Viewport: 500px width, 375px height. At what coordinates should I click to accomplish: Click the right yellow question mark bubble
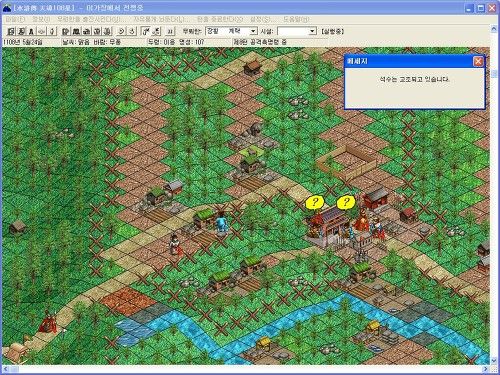(x=346, y=202)
